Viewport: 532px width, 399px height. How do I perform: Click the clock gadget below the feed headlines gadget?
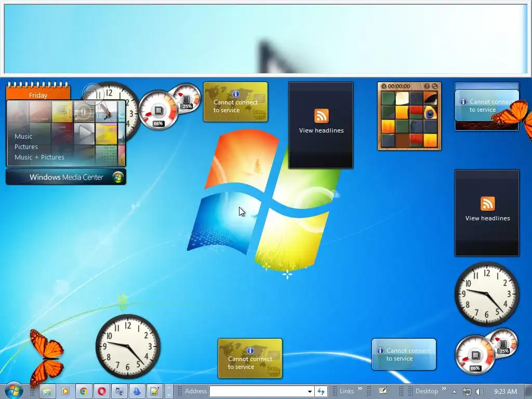tap(487, 294)
